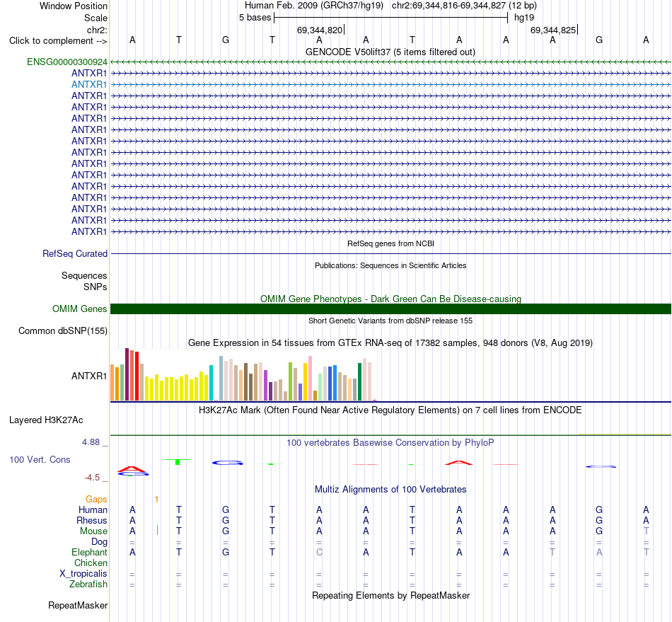Click the 'RepeatMasker' track label
This screenshot has width=672, height=622.
point(78,605)
